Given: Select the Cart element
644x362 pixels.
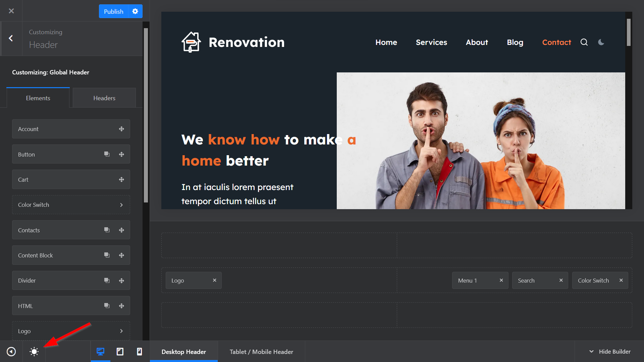Looking at the screenshot, I should [71, 180].
